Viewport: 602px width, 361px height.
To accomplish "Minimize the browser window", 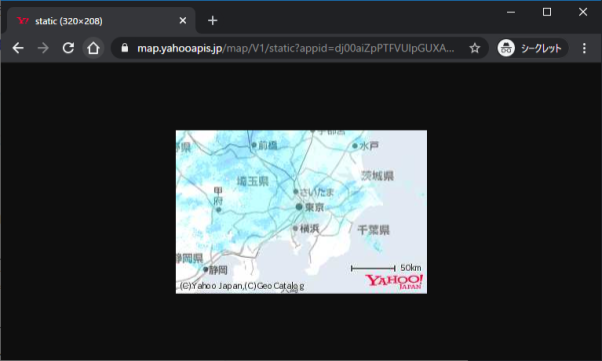I will 511,12.
